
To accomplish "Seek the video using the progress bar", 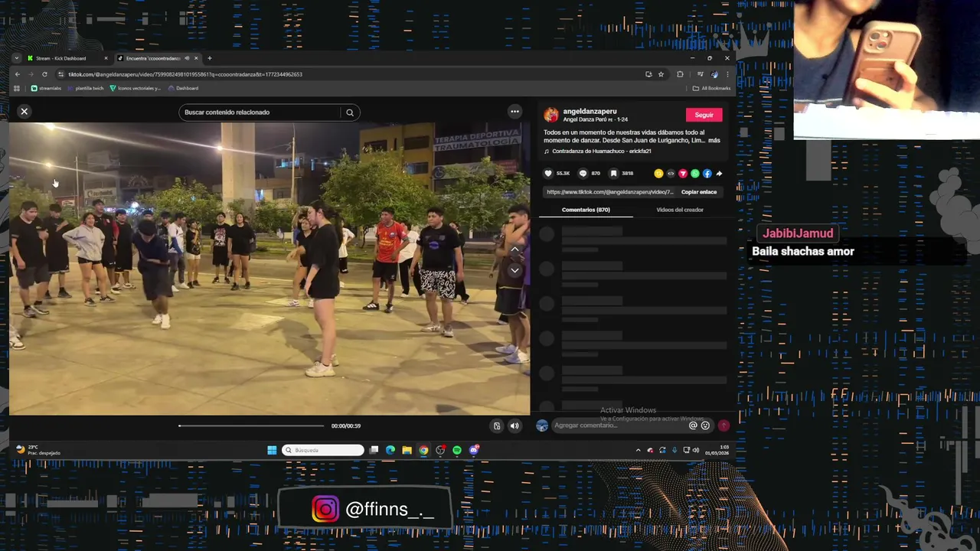I will 251,425.
